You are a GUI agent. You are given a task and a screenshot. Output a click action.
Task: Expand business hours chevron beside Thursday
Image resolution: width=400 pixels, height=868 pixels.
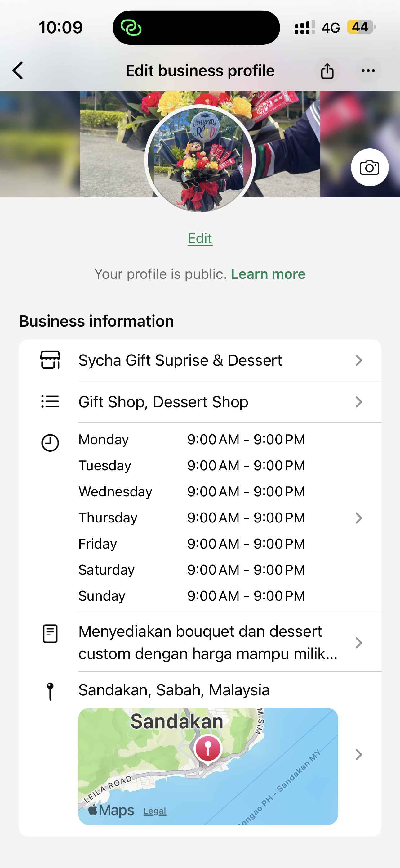(358, 518)
